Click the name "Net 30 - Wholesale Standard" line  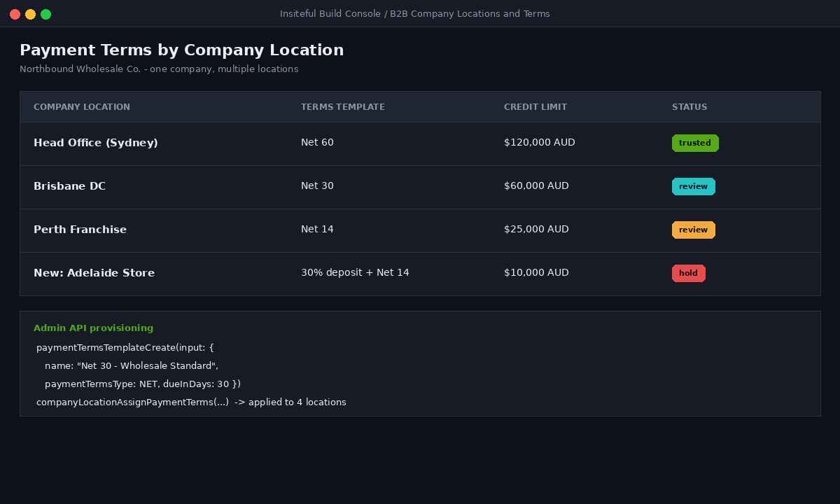click(132, 366)
